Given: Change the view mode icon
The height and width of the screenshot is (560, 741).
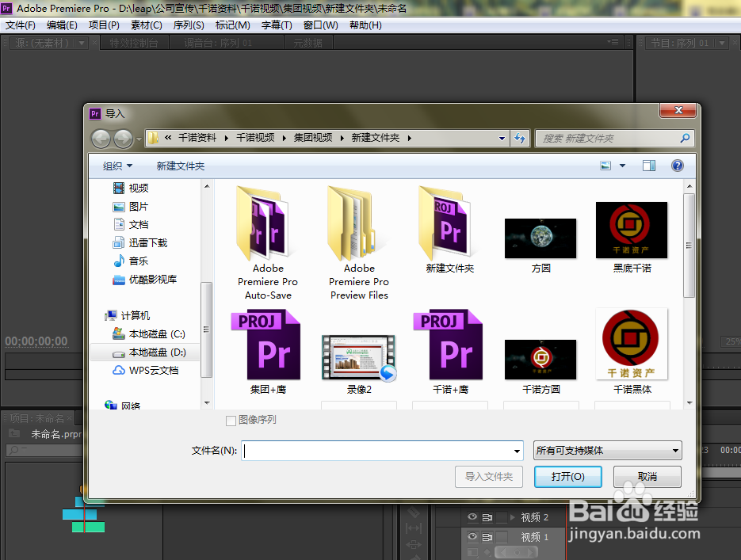Looking at the screenshot, I should coord(605,166).
